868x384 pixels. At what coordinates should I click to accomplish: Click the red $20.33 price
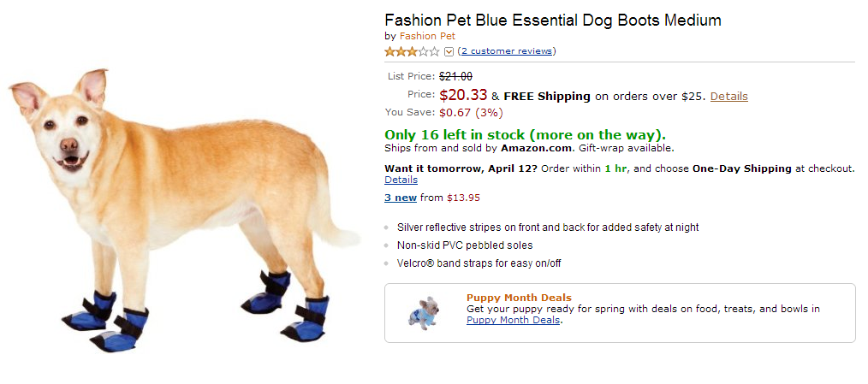coord(463,96)
